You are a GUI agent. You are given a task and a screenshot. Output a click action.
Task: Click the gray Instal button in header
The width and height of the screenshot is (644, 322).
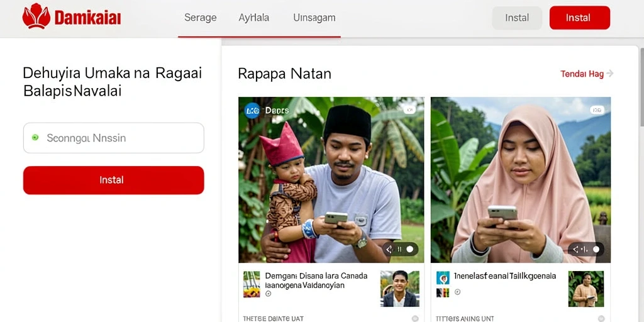coord(517,18)
